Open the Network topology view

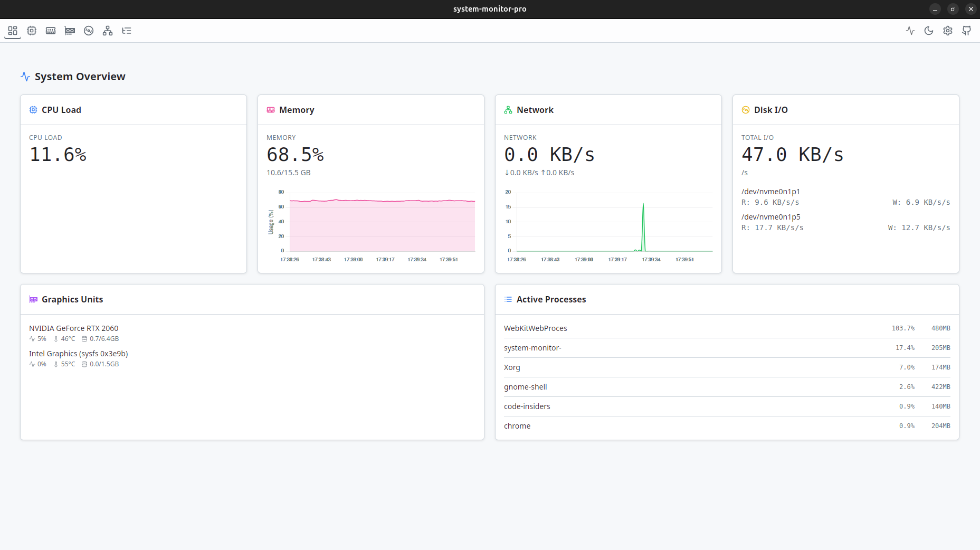[108, 31]
